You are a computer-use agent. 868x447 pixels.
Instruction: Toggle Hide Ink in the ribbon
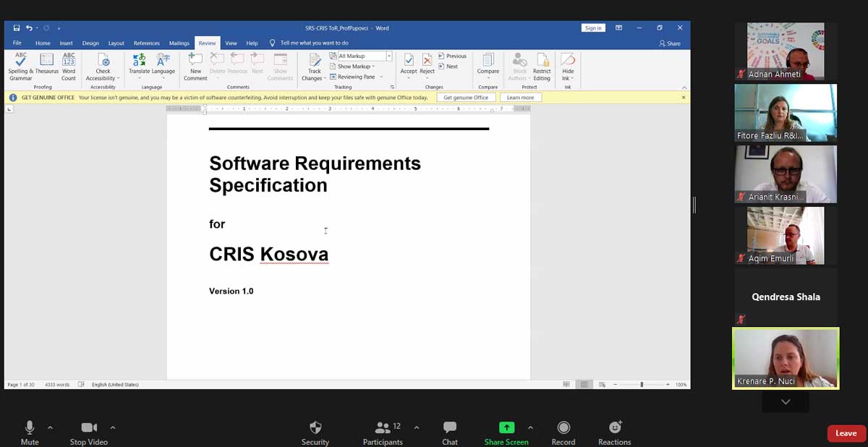(x=567, y=65)
